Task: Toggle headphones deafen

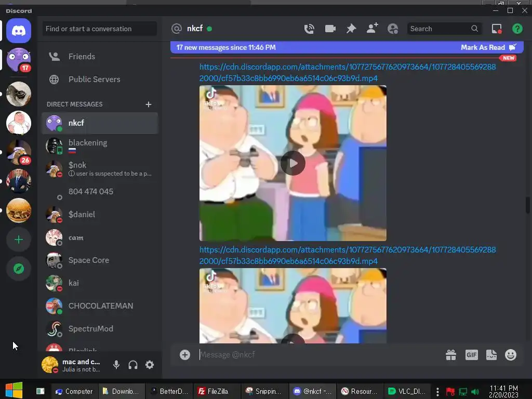Action: 133,365
